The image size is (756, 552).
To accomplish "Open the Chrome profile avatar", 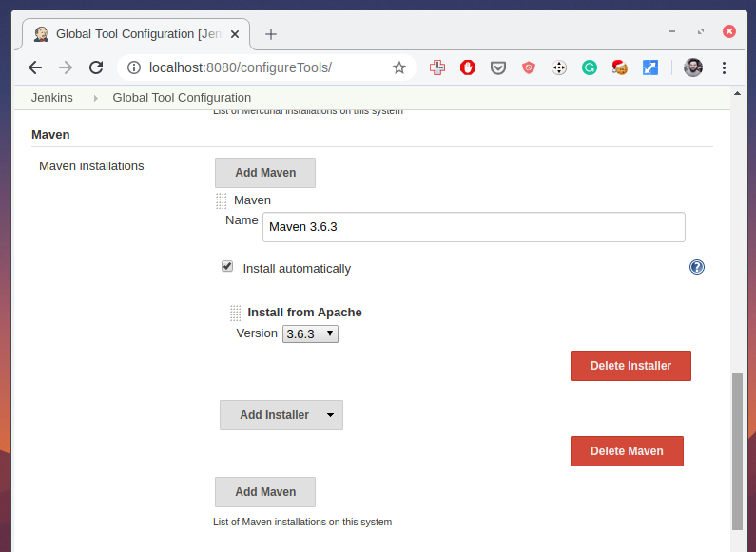I will (x=693, y=67).
